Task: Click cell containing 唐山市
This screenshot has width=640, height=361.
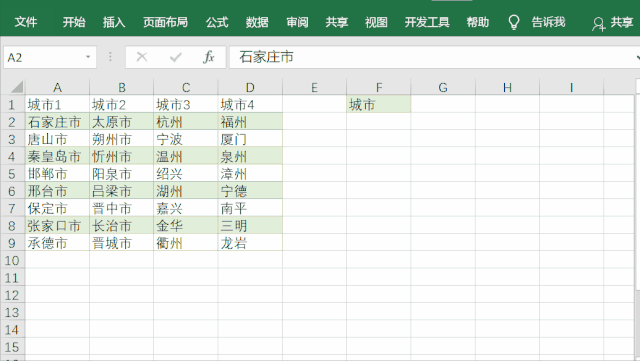Action: pos(57,139)
